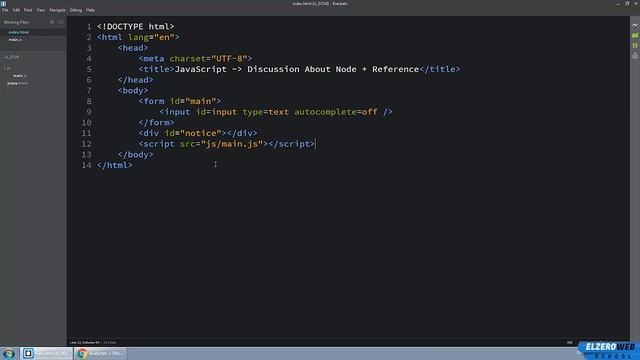This screenshot has height=360, width=640.
Task: Open the View menu
Action: click(x=41, y=10)
